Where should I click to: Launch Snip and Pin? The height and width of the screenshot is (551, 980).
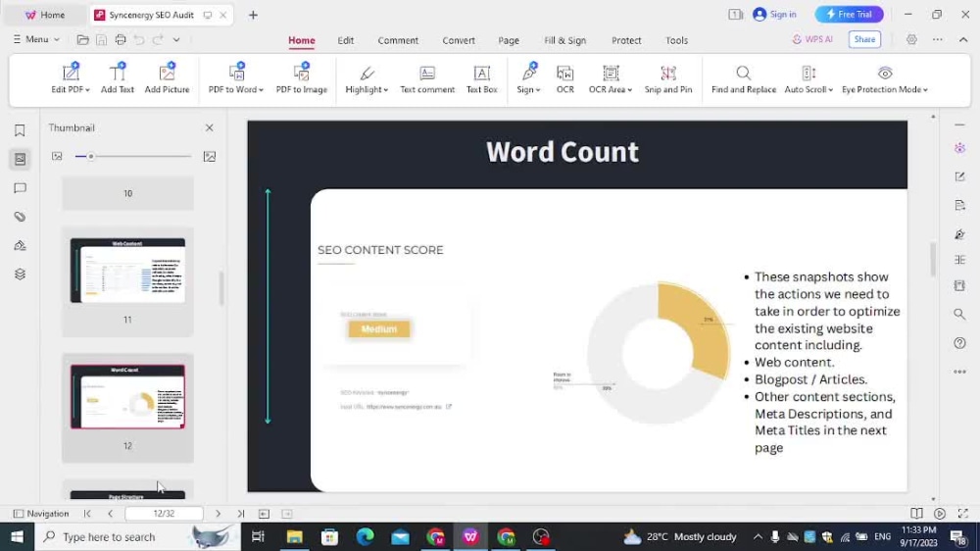pos(668,78)
